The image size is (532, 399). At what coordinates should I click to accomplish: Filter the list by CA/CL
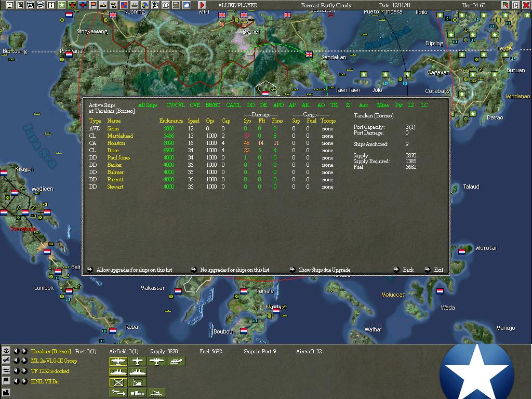pos(233,105)
